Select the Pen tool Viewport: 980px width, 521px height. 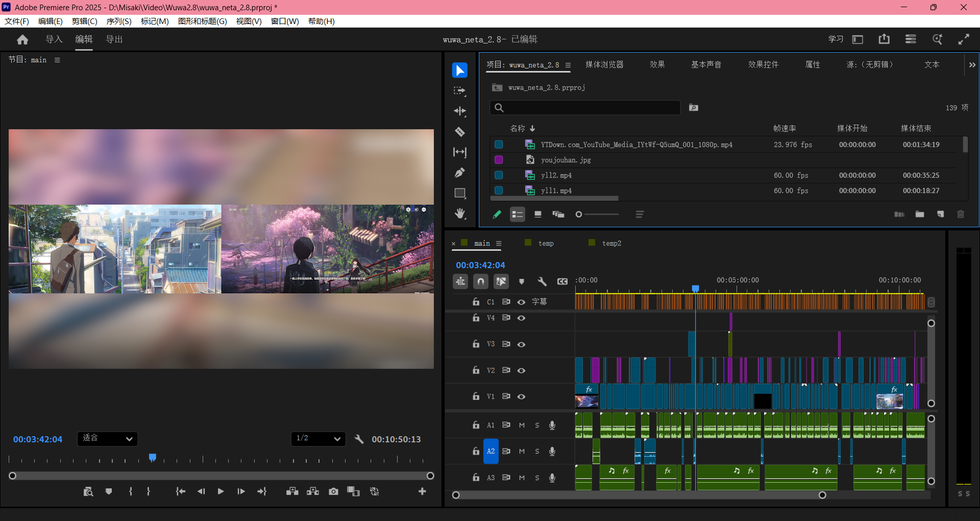click(x=459, y=173)
